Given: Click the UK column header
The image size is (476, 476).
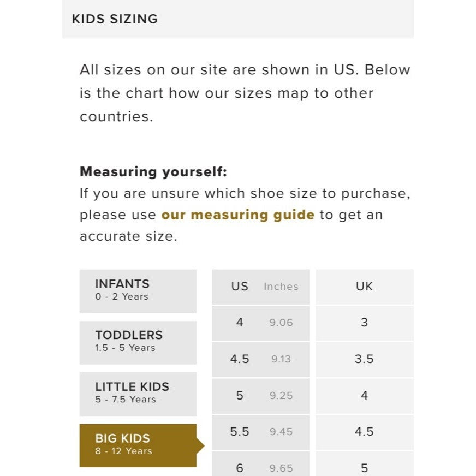Looking at the screenshot, I should click(364, 287).
